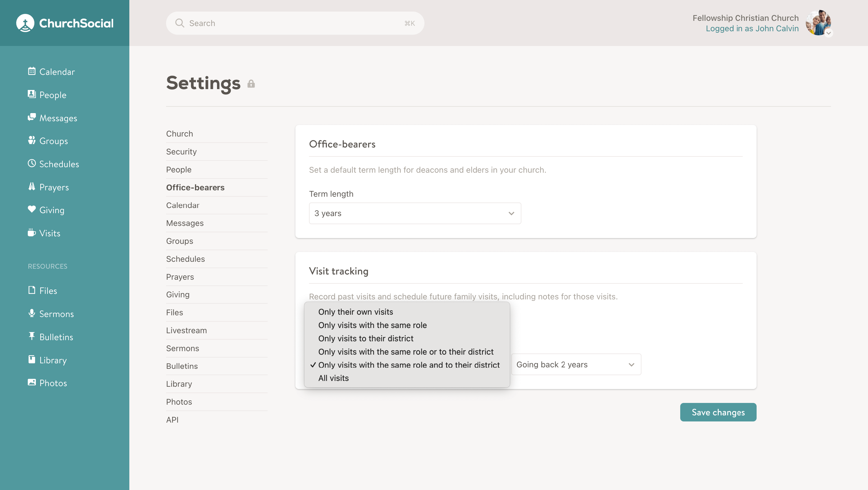Image resolution: width=868 pixels, height=490 pixels.
Task: Choose the 'All visits' dropdown option
Action: [333, 378]
